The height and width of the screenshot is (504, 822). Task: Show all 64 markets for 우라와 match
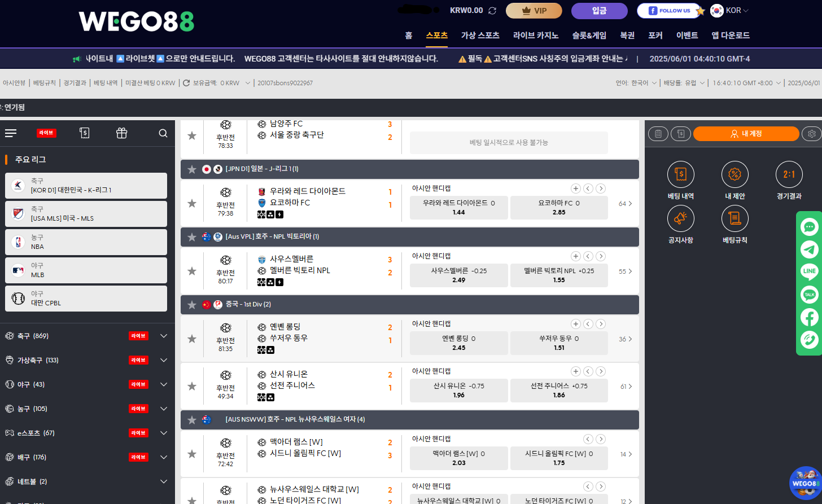pyautogui.click(x=625, y=204)
